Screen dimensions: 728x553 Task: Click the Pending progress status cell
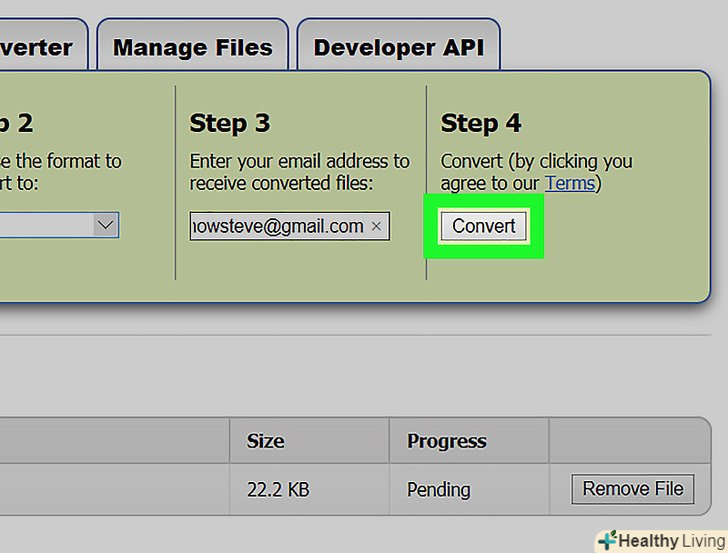coord(438,490)
